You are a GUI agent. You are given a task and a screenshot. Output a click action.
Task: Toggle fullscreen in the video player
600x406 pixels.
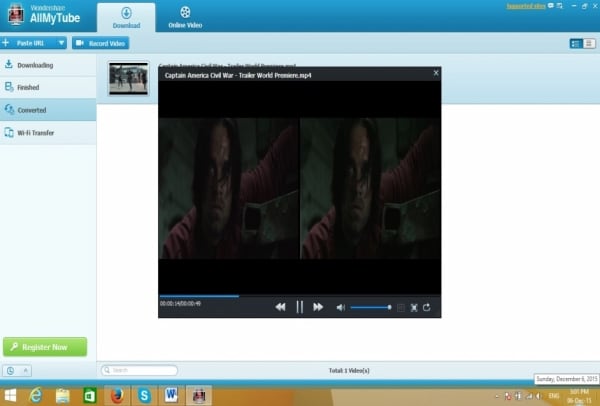[x=414, y=308]
